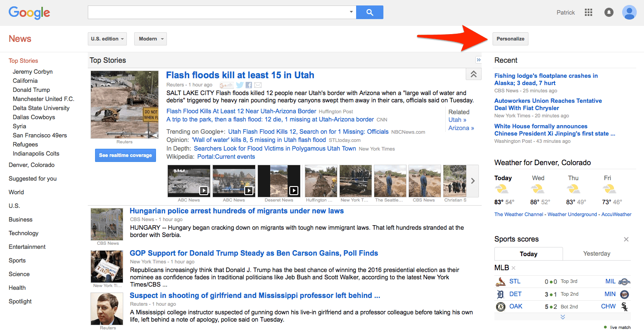The image size is (644, 333).
Task: Close the Sports scores widget
Action: tap(626, 239)
